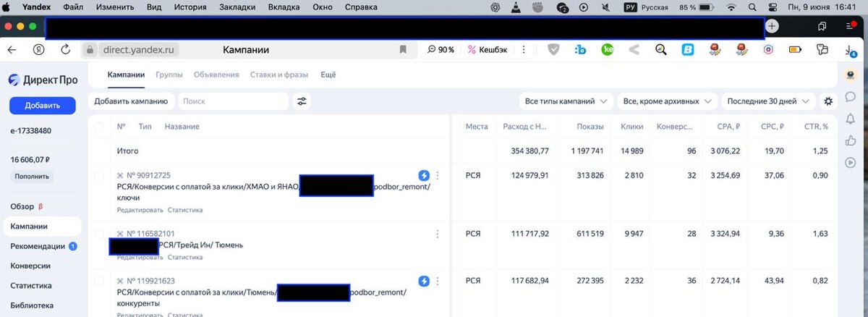Screen dimensions: 868x317
Task: Click the blue Добавить button
Action: pos(42,106)
